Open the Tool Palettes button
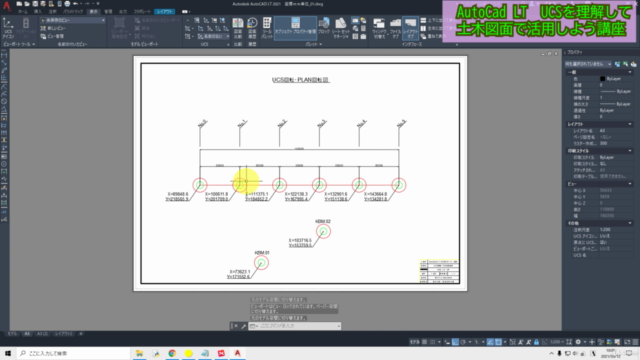Screen dimensions: 640x360 [267, 28]
